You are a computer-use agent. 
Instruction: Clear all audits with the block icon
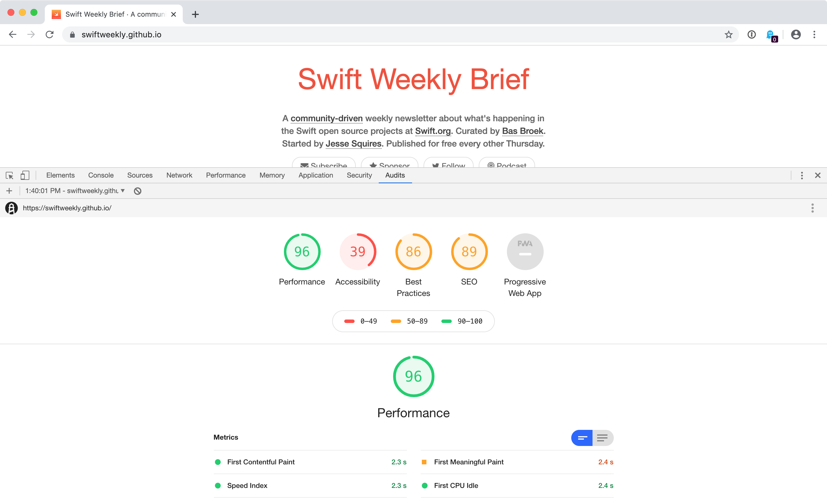click(138, 191)
